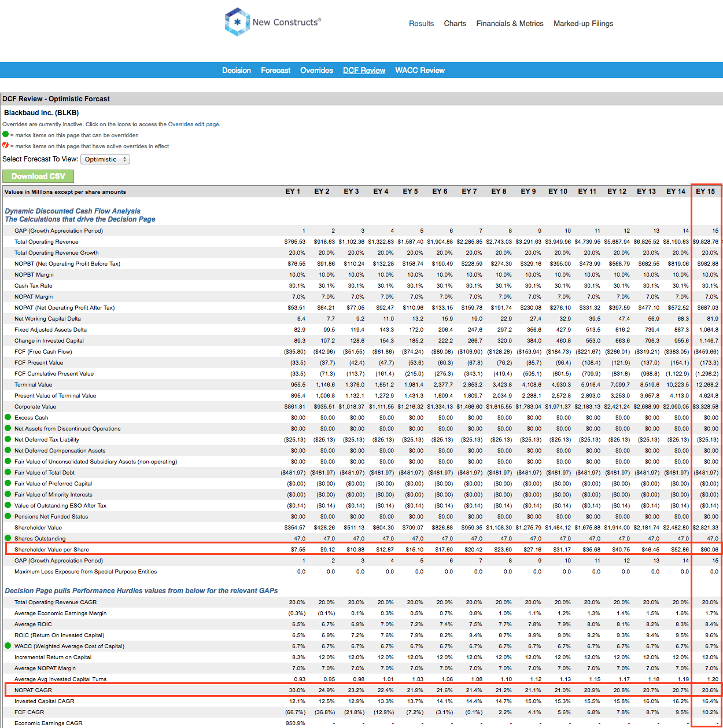Screen dimensions: 723x728
Task: Click the ($459.66) free cash flow value
Action: (706, 352)
